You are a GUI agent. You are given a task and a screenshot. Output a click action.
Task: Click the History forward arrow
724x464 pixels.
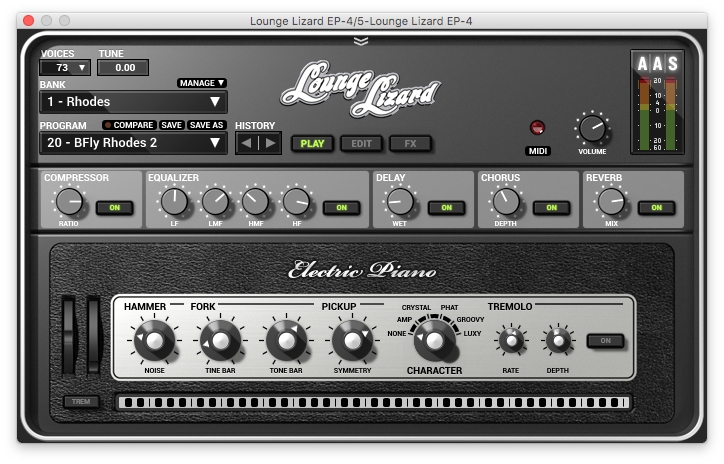pos(271,143)
